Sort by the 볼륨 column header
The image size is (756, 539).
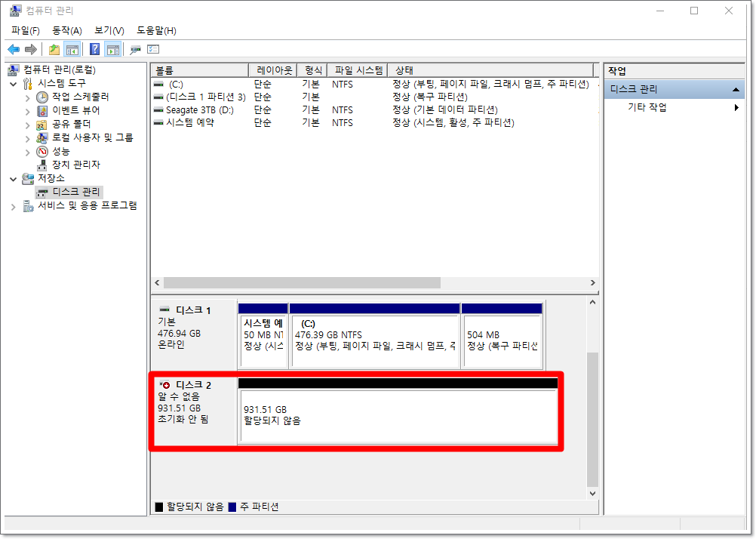point(200,70)
